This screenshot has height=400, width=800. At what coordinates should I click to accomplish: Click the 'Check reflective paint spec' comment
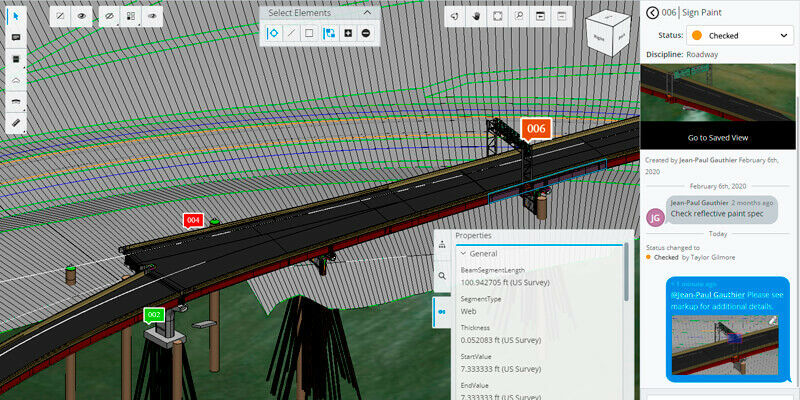717,214
